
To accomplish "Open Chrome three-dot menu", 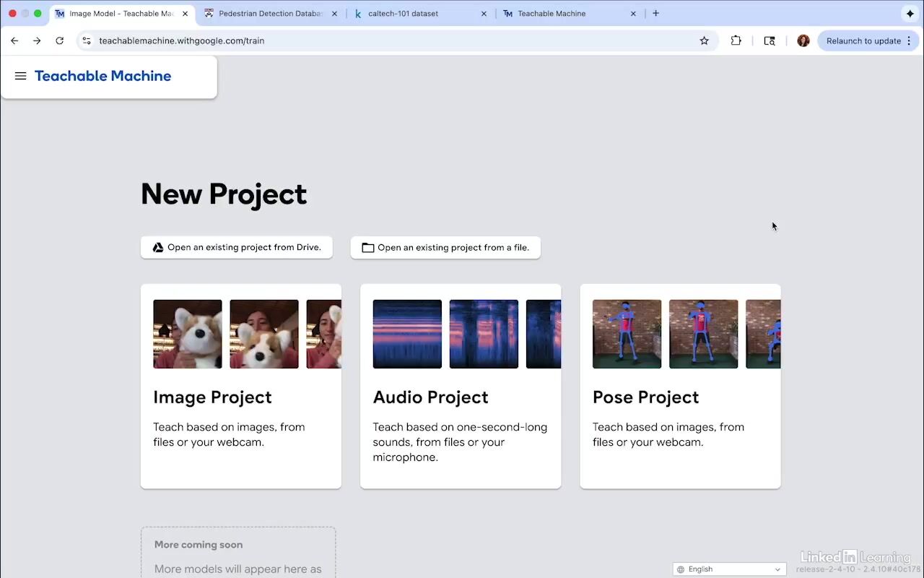I will [x=909, y=41].
